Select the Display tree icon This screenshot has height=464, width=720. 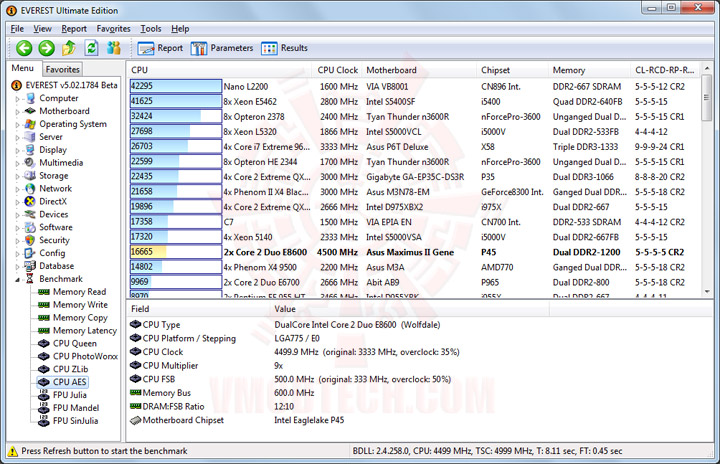(x=30, y=150)
